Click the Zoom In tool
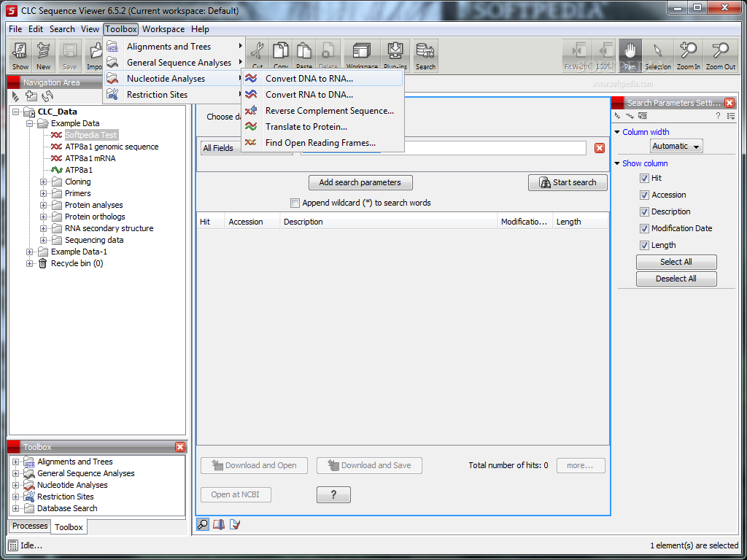The width and height of the screenshot is (747, 560). point(689,55)
